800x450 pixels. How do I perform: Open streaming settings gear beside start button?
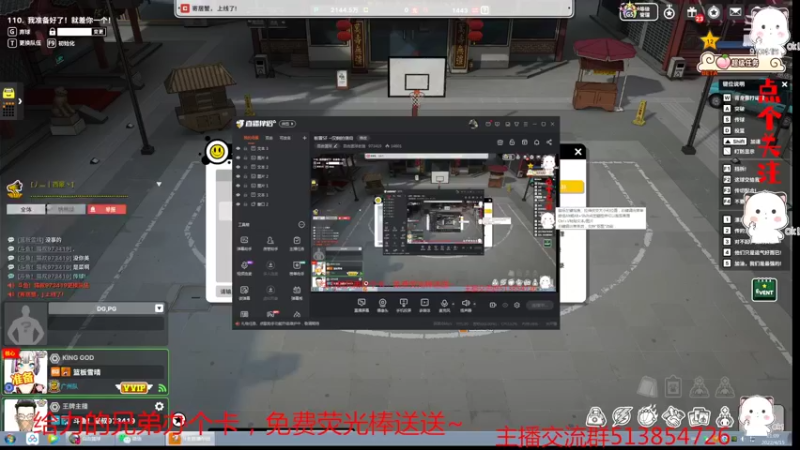click(517, 305)
